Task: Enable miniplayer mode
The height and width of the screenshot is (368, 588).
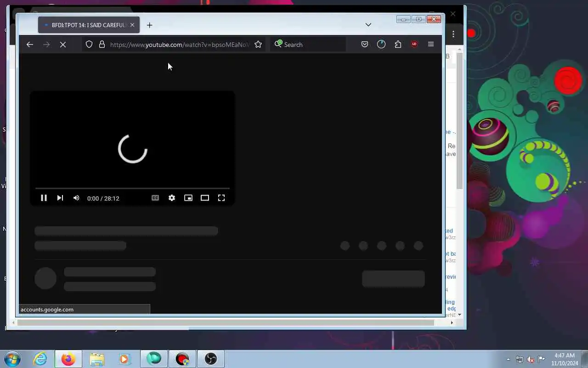Action: (188, 198)
